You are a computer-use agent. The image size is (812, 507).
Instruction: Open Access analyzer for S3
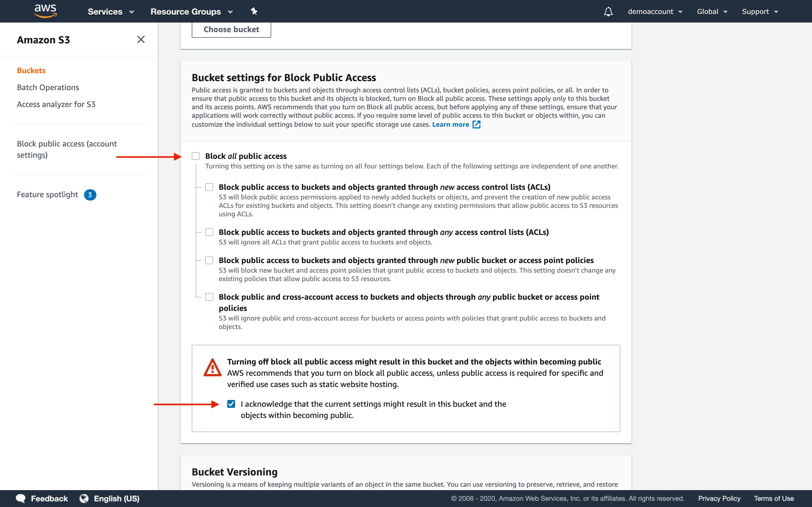point(56,104)
